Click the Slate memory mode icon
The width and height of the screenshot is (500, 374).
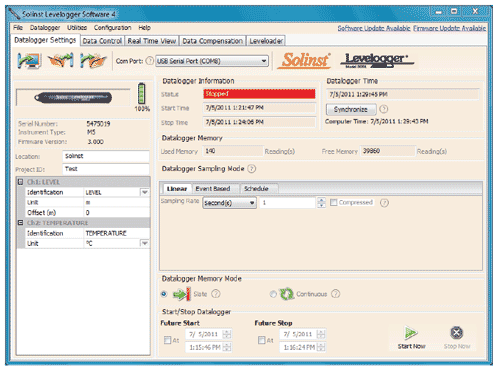pos(182,294)
